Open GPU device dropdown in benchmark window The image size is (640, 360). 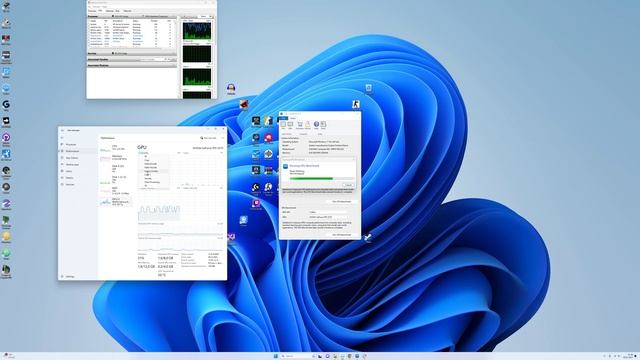click(330, 217)
